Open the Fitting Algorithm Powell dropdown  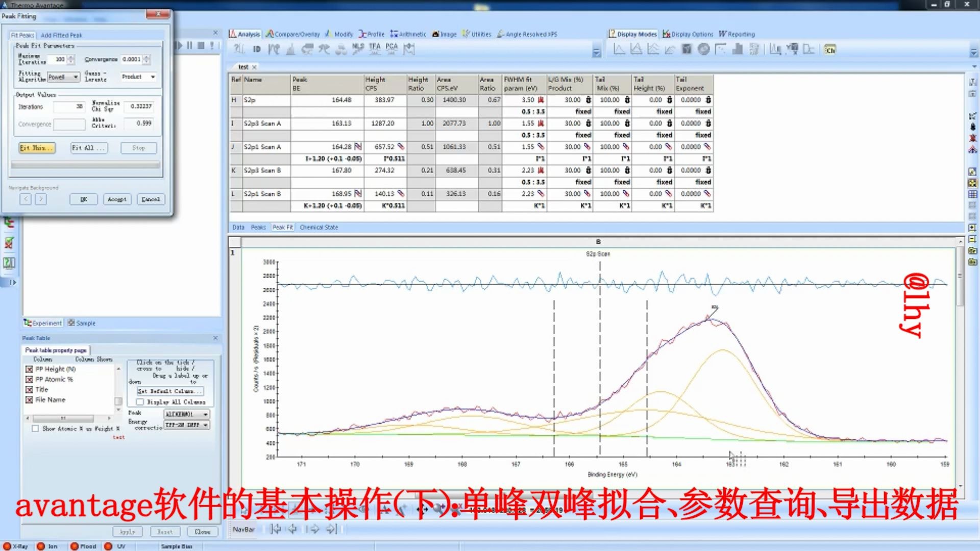[x=64, y=77]
